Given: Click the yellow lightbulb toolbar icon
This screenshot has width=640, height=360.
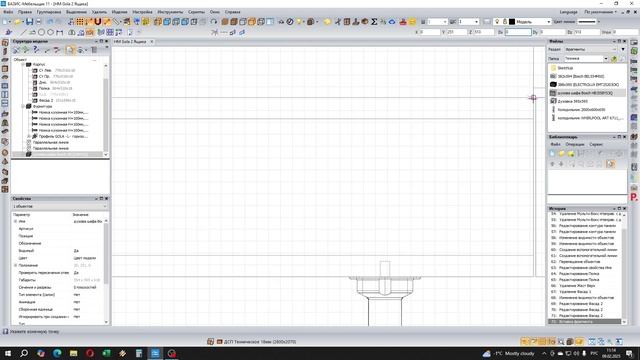Looking at the screenshot, I should pyautogui.click(x=300, y=22).
